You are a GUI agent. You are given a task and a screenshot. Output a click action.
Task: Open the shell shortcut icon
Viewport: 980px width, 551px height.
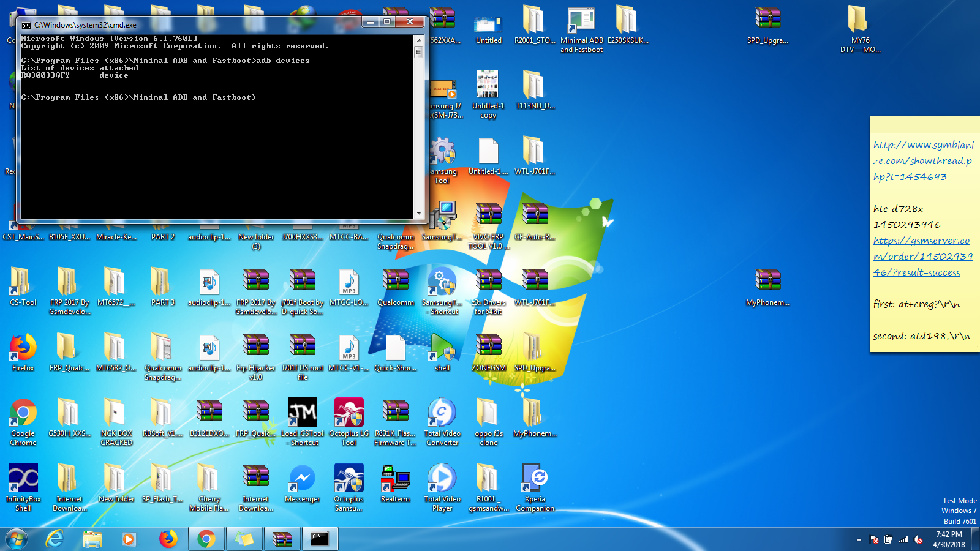(442, 353)
